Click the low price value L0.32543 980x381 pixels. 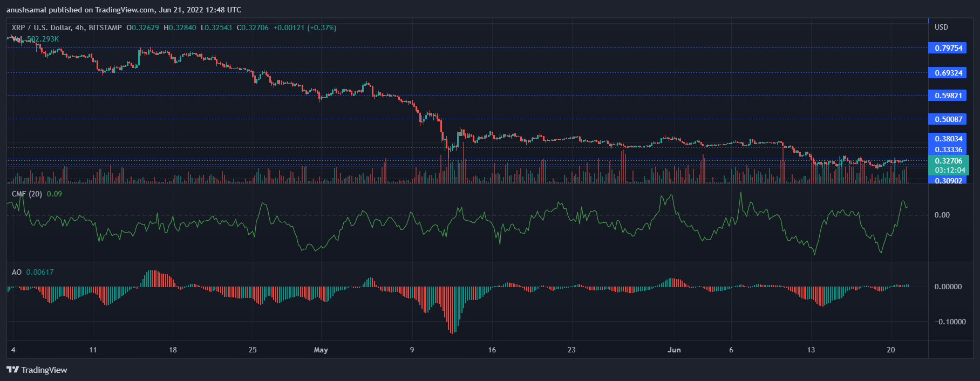[x=216, y=28]
